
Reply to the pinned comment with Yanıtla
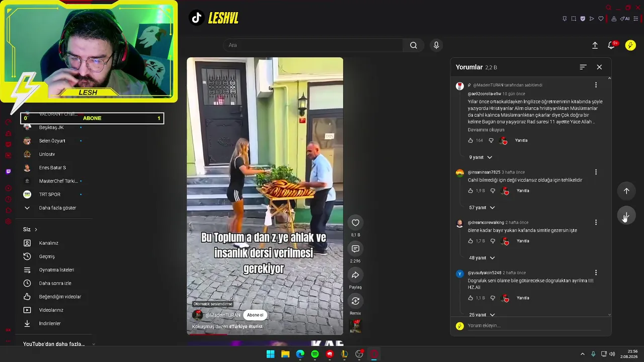[521, 141]
